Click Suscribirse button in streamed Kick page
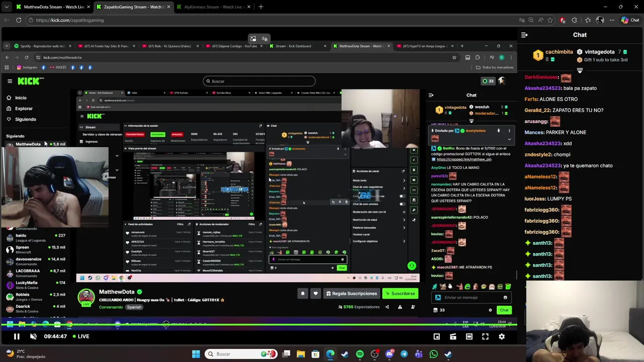The image size is (644, 362). pyautogui.click(x=400, y=294)
